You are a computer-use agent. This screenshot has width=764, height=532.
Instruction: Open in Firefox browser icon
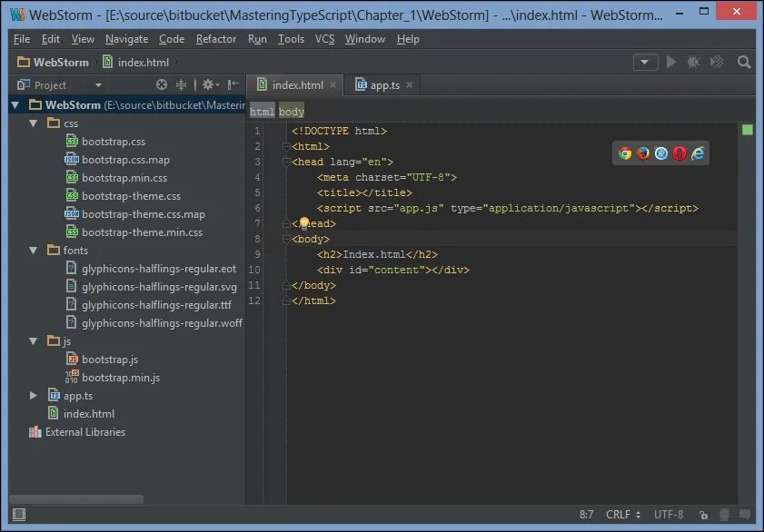[643, 153]
